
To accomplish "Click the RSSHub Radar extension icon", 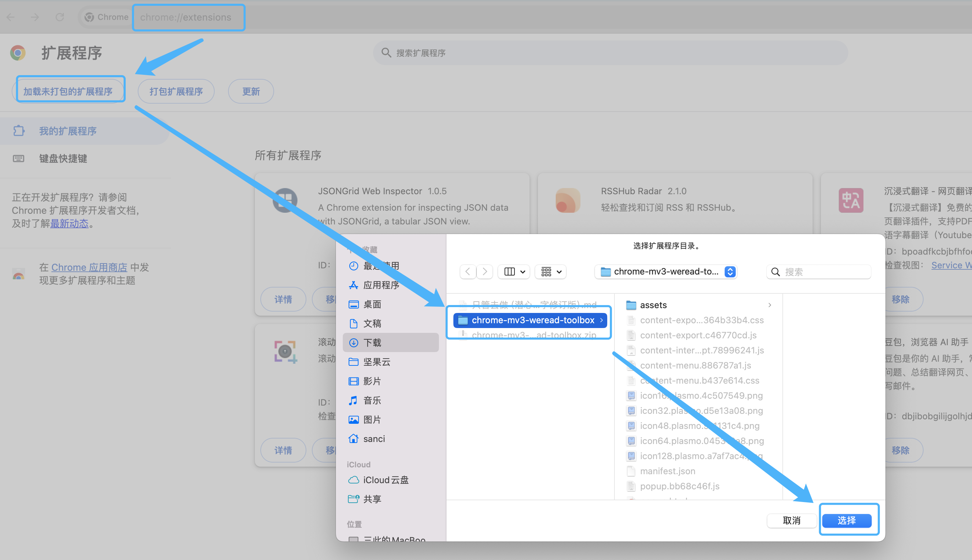I will tap(568, 200).
